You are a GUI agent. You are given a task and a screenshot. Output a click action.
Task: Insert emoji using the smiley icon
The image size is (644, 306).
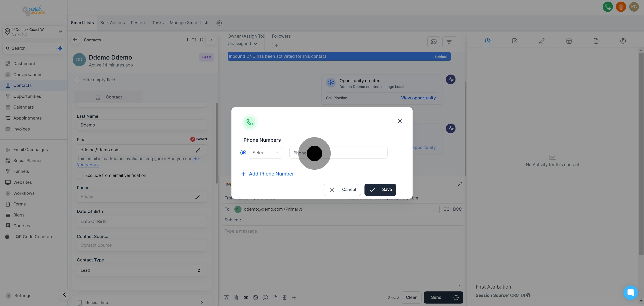[265, 297]
